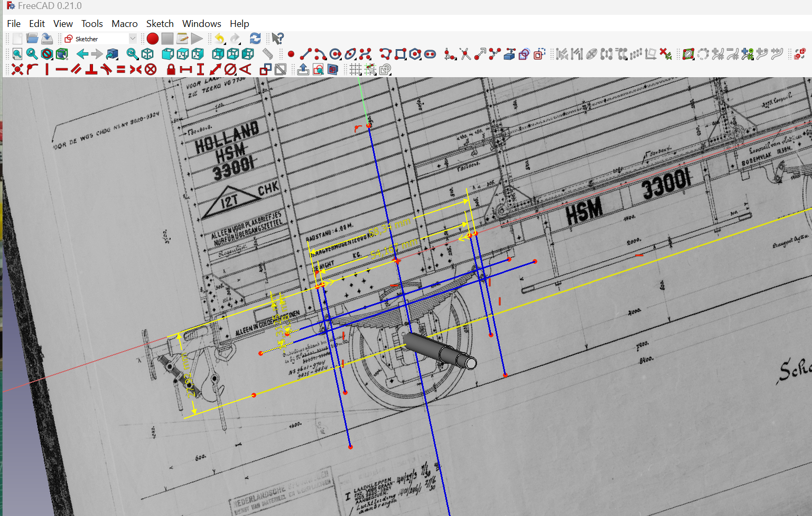Open a document file
This screenshot has height=516, width=812.
[x=32, y=39]
